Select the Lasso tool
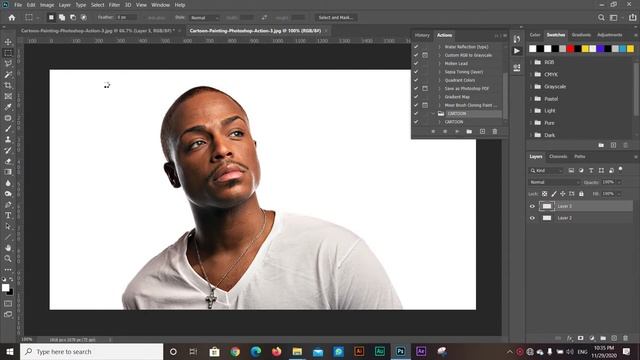Image resolution: width=640 pixels, height=360 pixels. click(x=8, y=64)
